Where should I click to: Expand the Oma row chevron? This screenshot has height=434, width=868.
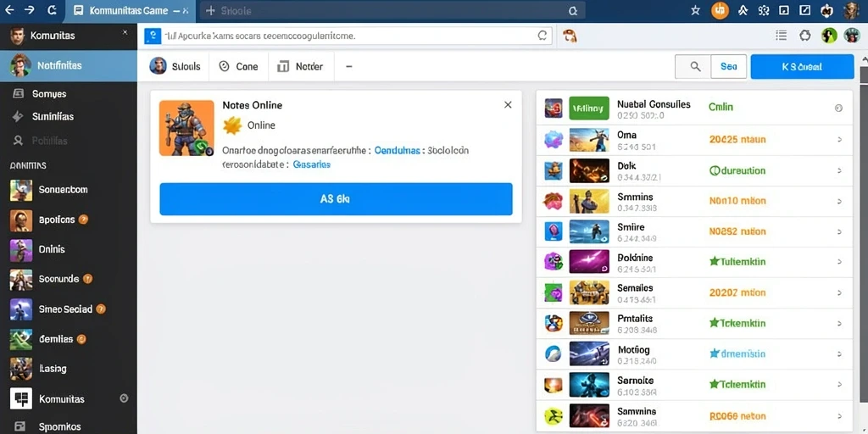click(840, 140)
